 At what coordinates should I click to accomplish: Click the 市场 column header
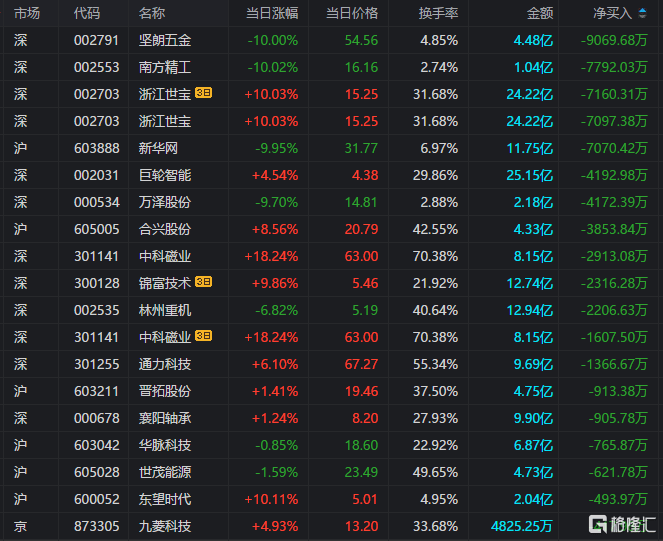pos(27,14)
